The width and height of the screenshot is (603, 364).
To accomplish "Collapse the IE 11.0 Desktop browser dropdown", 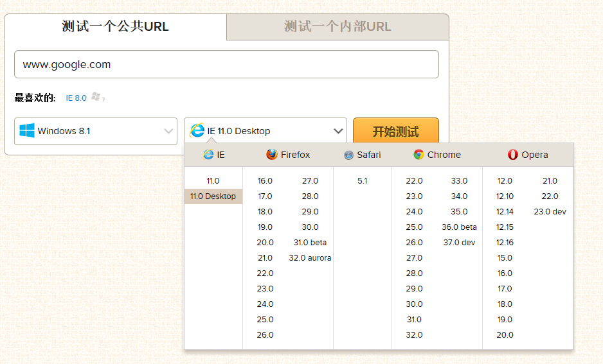I will tap(265, 131).
